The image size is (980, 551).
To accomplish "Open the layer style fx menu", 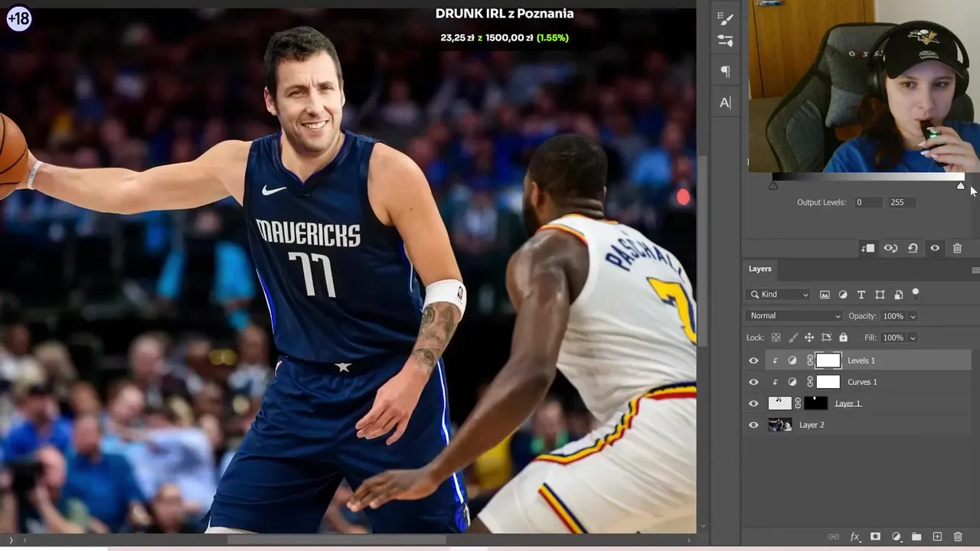I will click(854, 537).
